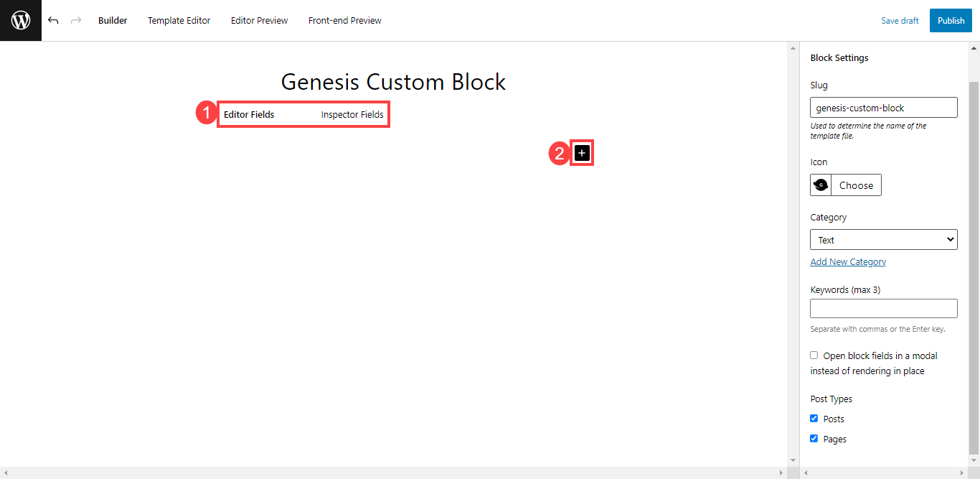Select the Editor Fields tab
The width and height of the screenshot is (980, 479).
tap(250, 114)
